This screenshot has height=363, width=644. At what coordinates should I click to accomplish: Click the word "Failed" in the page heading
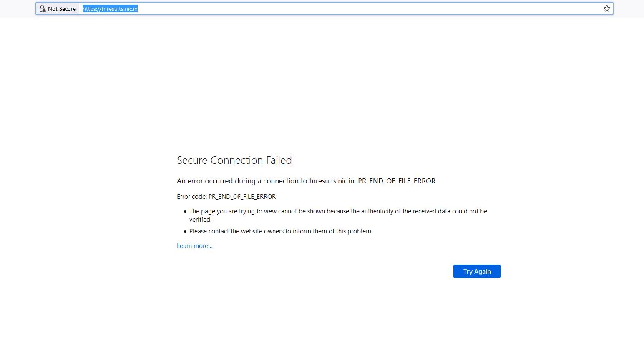[x=279, y=160]
